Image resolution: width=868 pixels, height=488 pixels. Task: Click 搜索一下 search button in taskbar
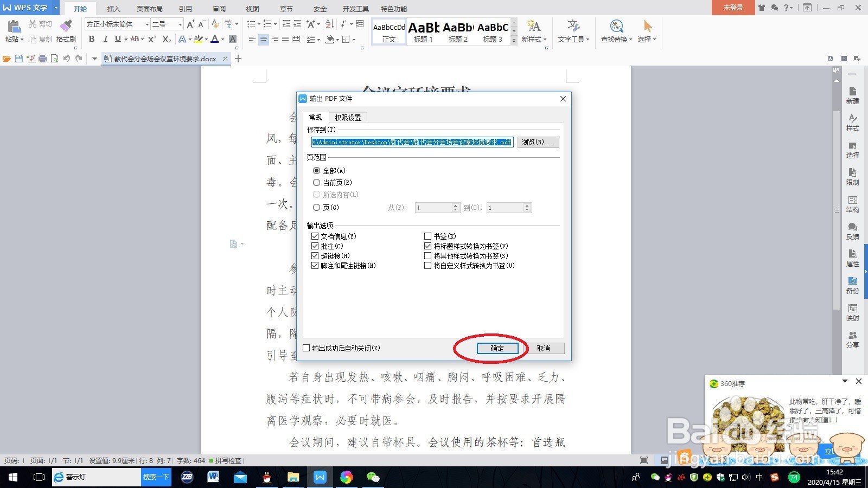click(156, 477)
